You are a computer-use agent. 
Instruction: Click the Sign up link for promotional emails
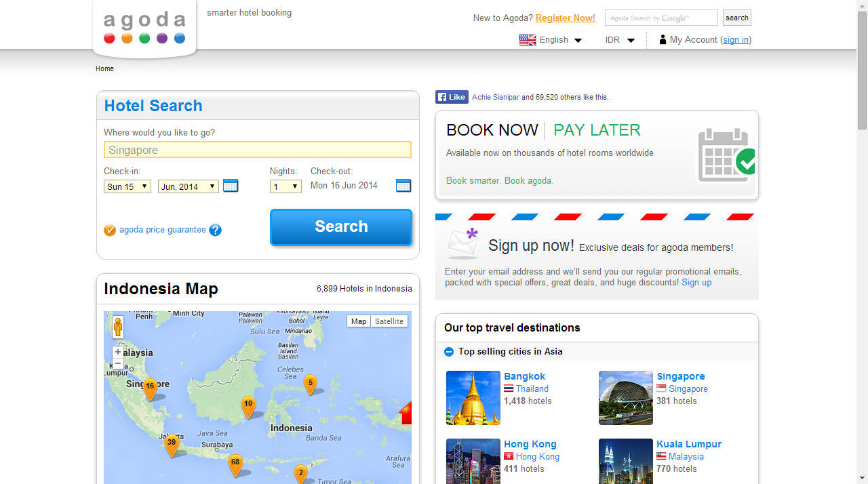click(x=696, y=282)
